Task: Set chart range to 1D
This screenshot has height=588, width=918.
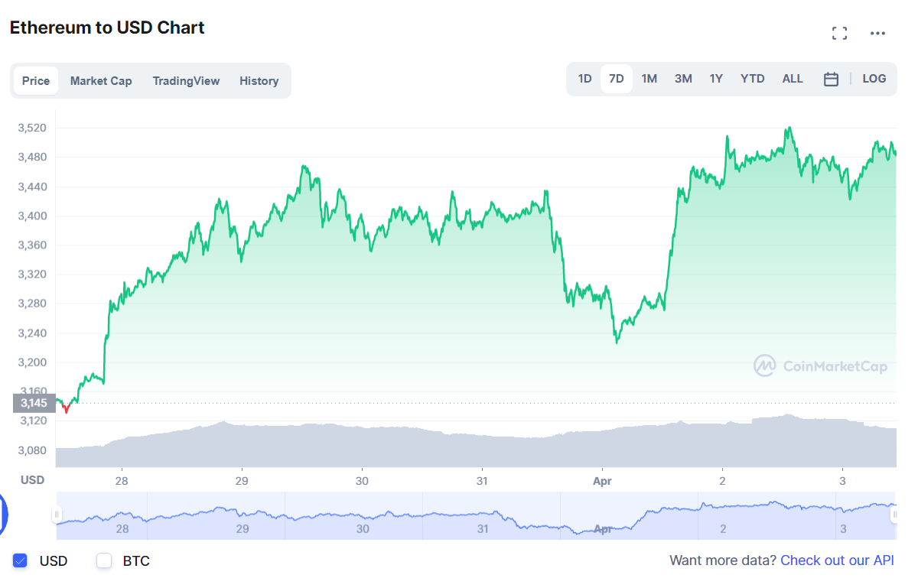Action: (584, 79)
